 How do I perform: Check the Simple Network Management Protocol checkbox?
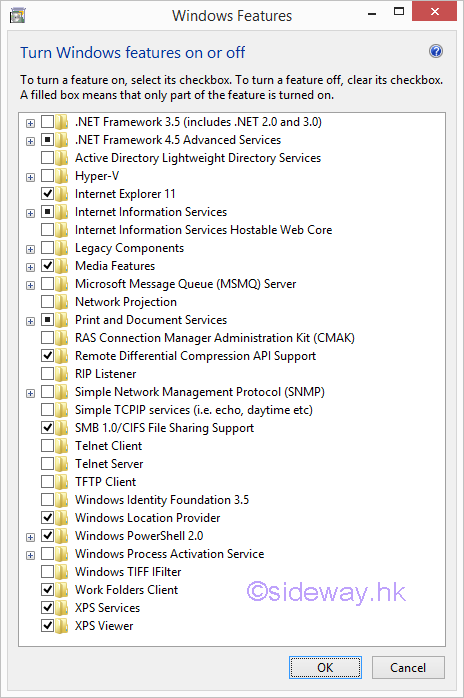[47, 392]
